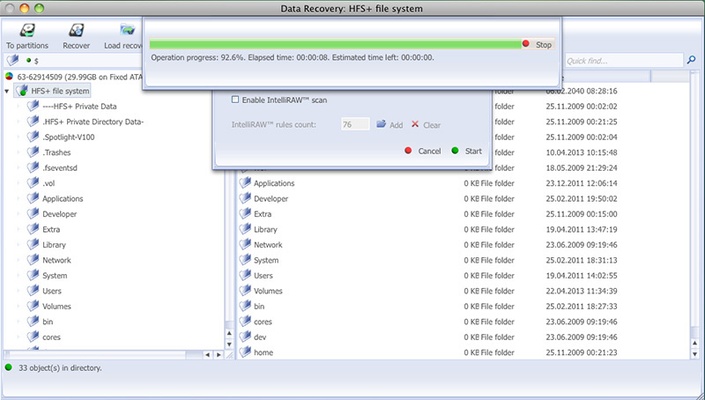Select Library row in file list
Screen dimensions: 705x400
click(463, 229)
